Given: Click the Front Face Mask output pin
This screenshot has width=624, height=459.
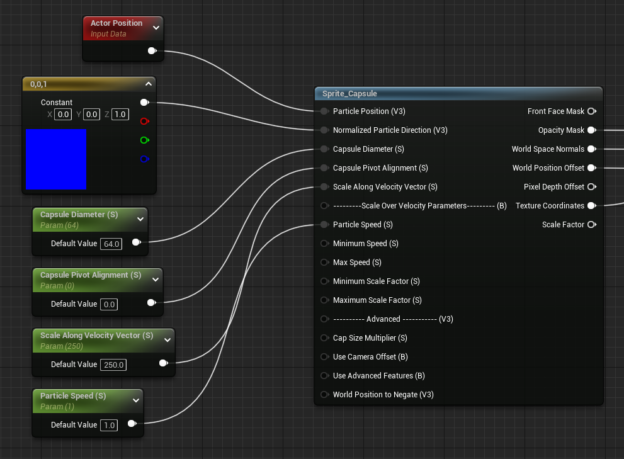Looking at the screenshot, I should [592, 111].
